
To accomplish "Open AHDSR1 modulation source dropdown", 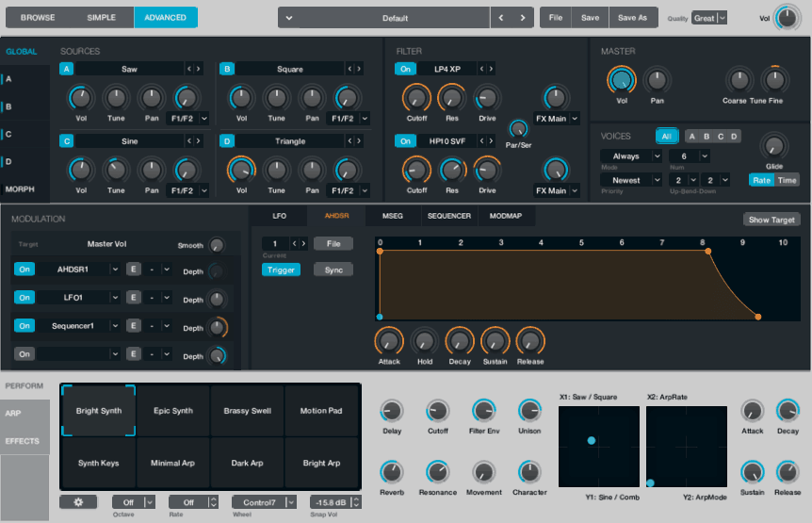I will point(115,270).
